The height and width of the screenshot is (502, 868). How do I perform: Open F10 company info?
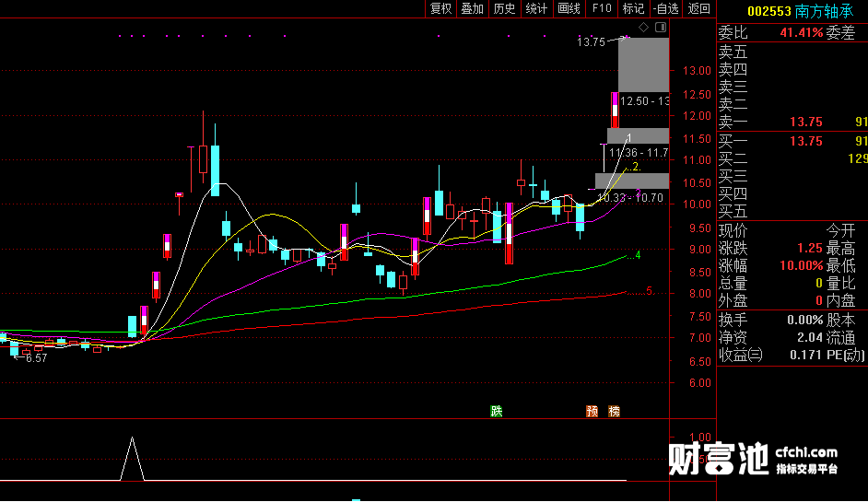(x=601, y=8)
